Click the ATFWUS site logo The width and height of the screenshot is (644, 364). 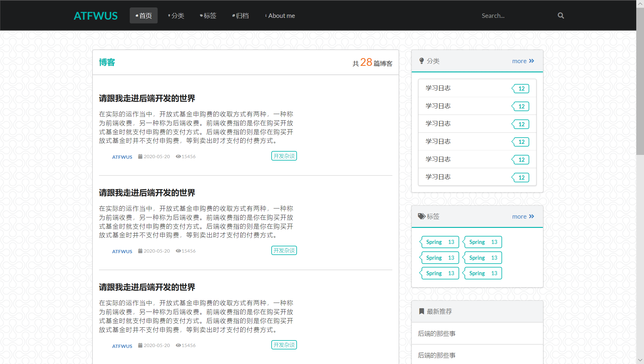pos(96,16)
